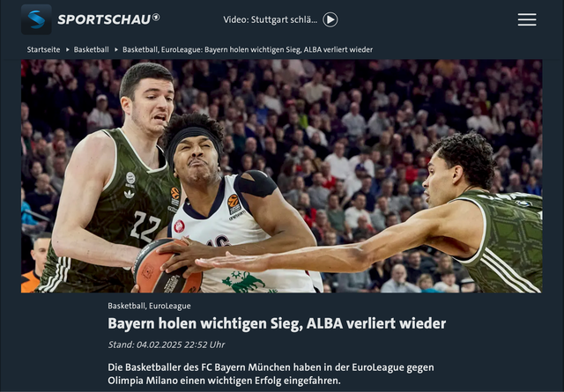The height and width of the screenshot is (392, 564).
Task: Open the hamburger navigation menu
Action: pyautogui.click(x=527, y=19)
